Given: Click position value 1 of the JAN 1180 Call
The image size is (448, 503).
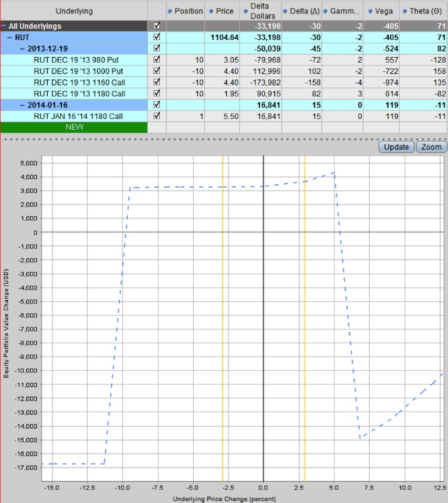Looking at the screenshot, I should coord(202,116).
